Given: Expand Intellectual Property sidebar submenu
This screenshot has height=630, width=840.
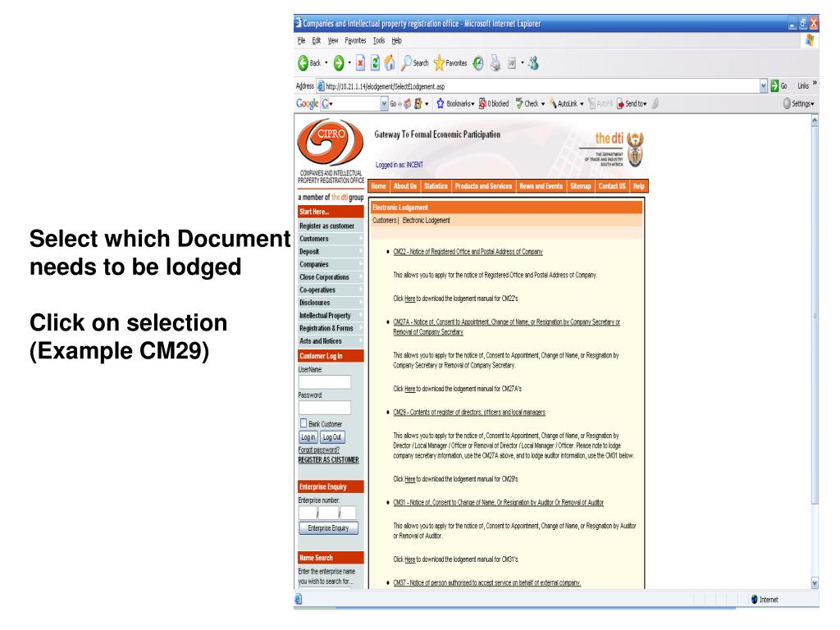Looking at the screenshot, I should [362, 316].
